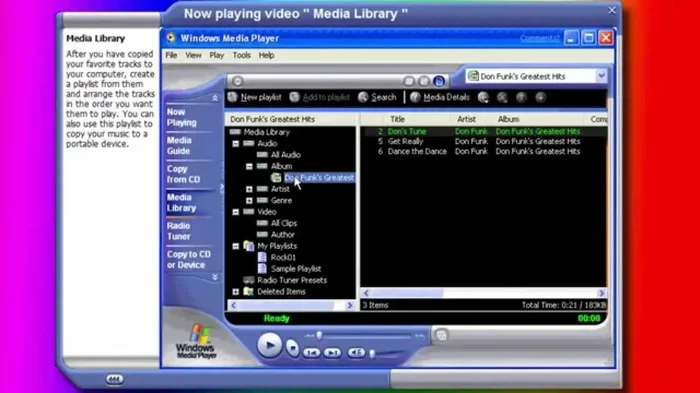Select All Audio in library tree
This screenshot has width=700, height=393.
[x=286, y=155]
